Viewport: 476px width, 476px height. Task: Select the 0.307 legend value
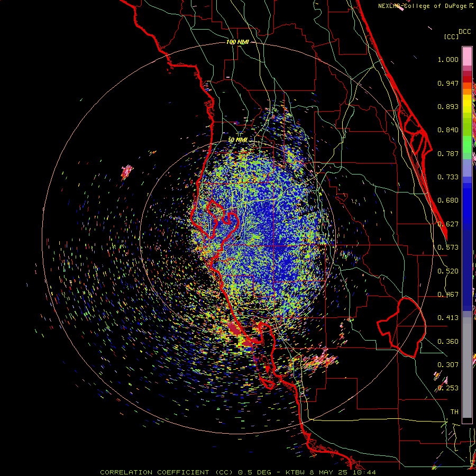pyautogui.click(x=448, y=365)
